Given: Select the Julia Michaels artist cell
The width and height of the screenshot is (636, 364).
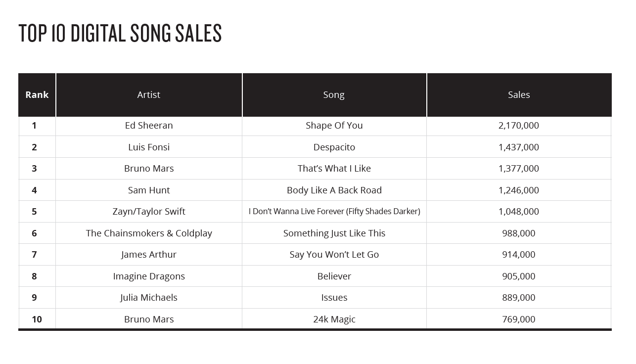Looking at the screenshot, I should 149,298.
